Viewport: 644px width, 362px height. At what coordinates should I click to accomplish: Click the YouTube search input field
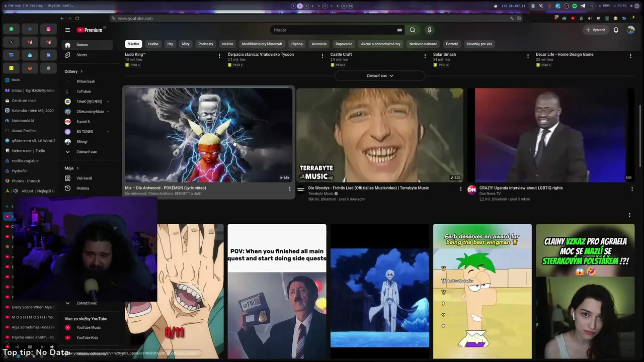click(335, 30)
